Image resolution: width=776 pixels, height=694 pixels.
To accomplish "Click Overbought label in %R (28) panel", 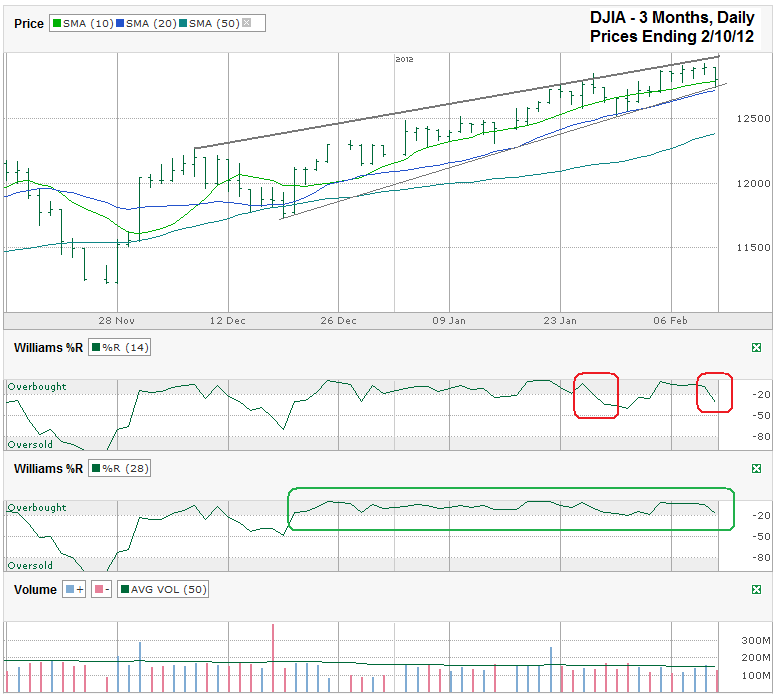I will (37, 508).
